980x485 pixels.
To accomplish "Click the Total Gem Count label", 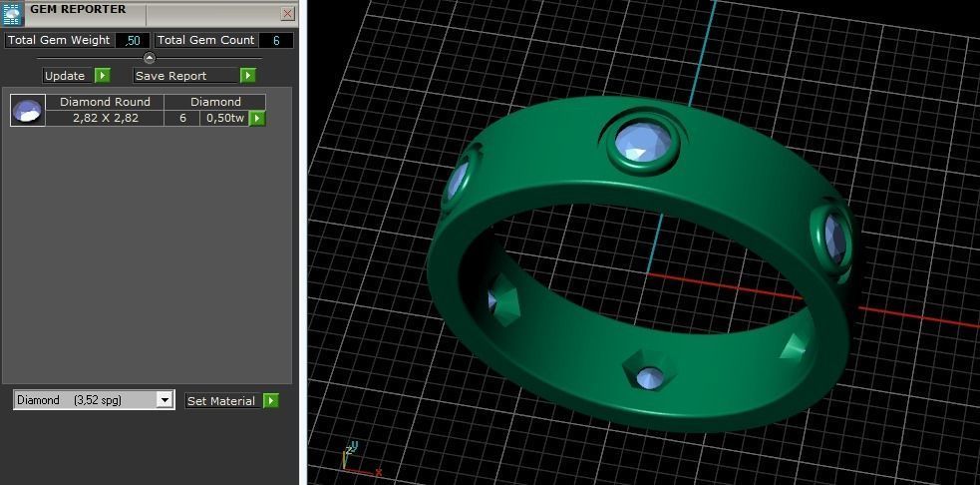I will (x=205, y=41).
